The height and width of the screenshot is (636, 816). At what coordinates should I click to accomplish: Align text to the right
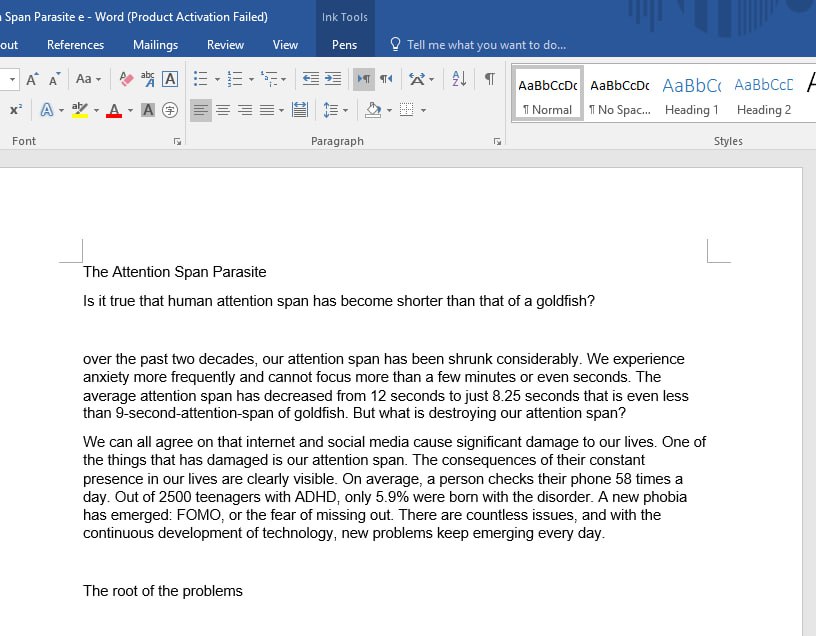(245, 110)
